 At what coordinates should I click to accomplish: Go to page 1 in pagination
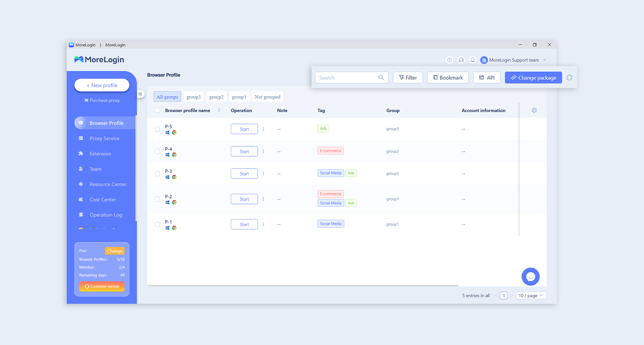pos(504,295)
